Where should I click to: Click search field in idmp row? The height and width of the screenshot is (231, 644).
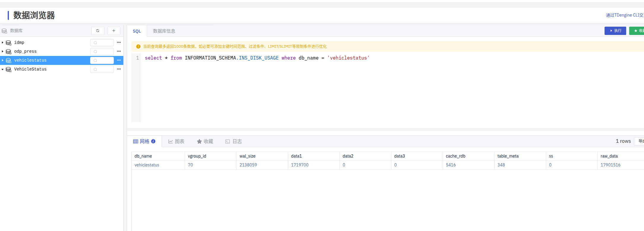pyautogui.click(x=102, y=43)
